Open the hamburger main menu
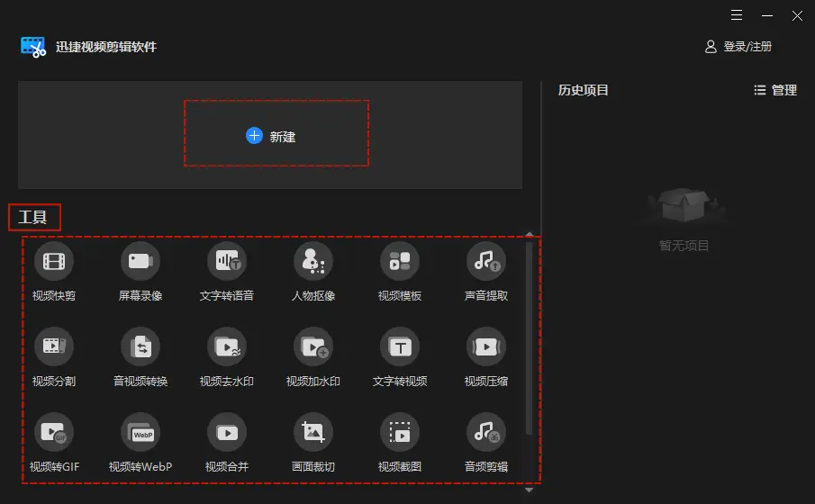815x504 pixels. pyautogui.click(x=737, y=15)
